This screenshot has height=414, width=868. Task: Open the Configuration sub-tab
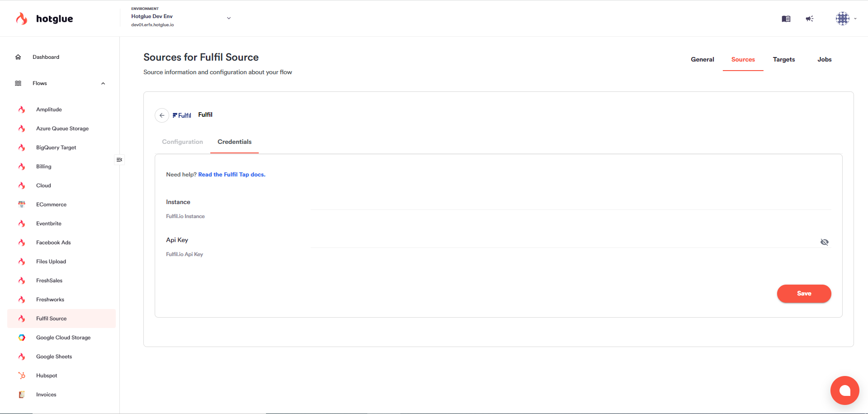pyautogui.click(x=182, y=142)
